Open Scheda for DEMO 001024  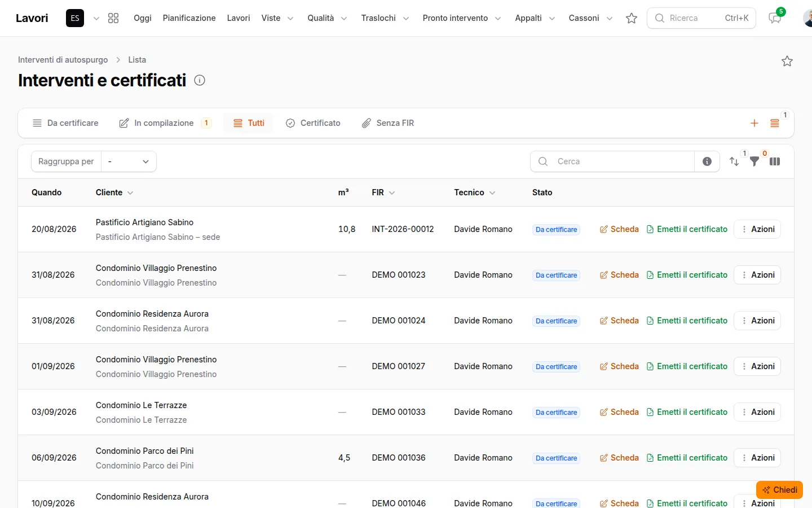coord(619,321)
